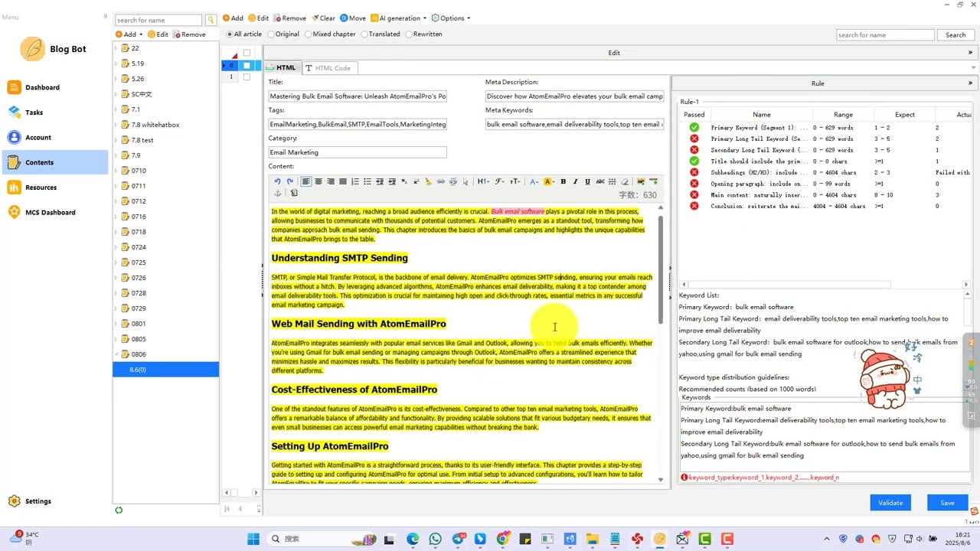This screenshot has height=551, width=980.
Task: Click the refresh icon below folder list
Action: pos(119,510)
